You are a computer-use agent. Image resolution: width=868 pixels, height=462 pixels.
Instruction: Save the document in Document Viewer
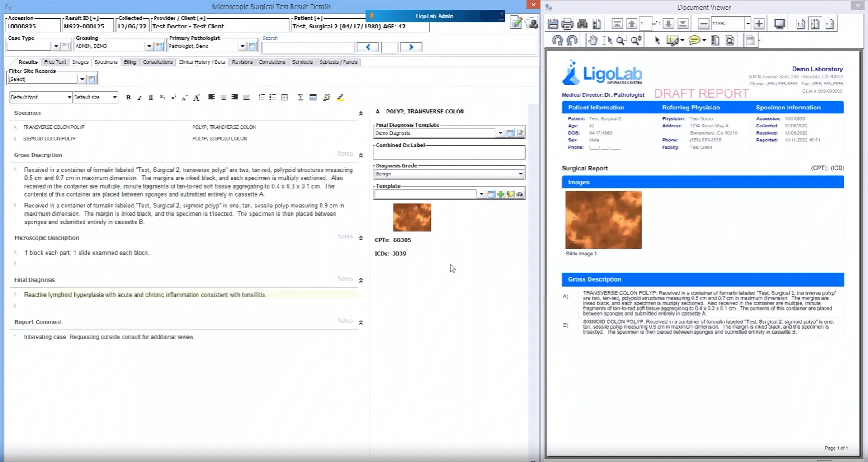552,24
